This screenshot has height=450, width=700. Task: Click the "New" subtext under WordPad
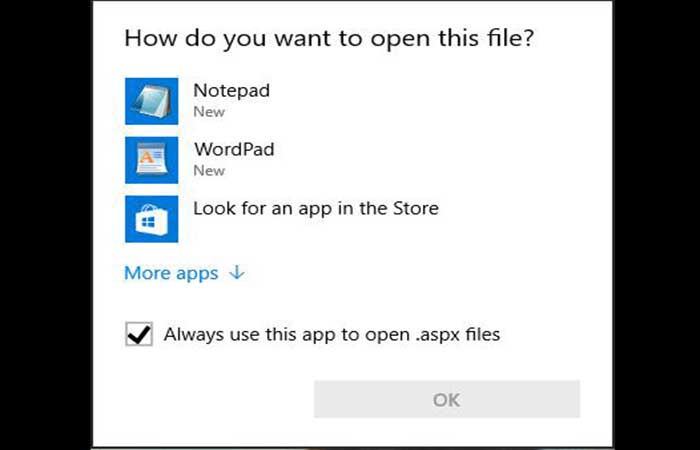[209, 171]
